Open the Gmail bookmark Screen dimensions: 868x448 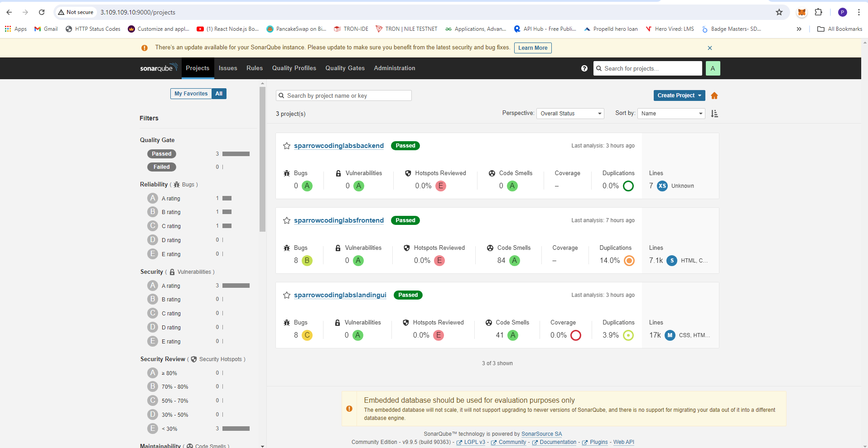(x=46, y=29)
